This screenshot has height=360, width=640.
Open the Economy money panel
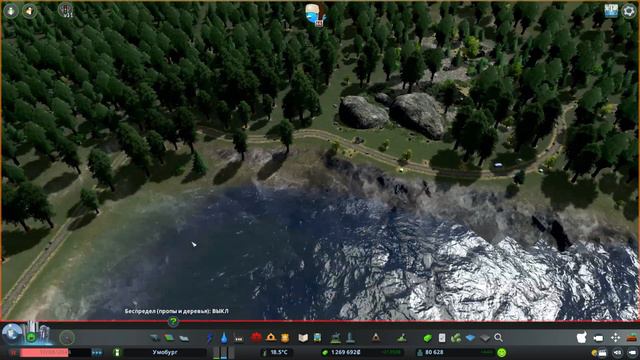click(427, 338)
